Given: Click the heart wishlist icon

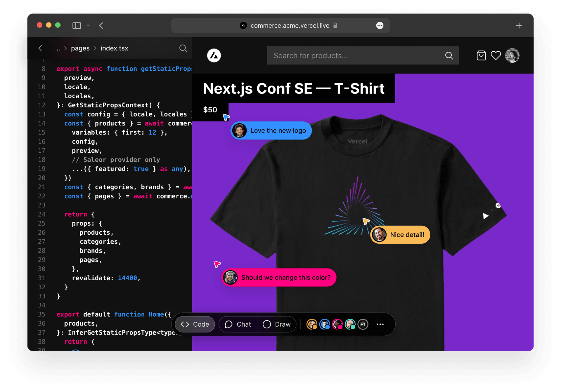Looking at the screenshot, I should pos(496,55).
